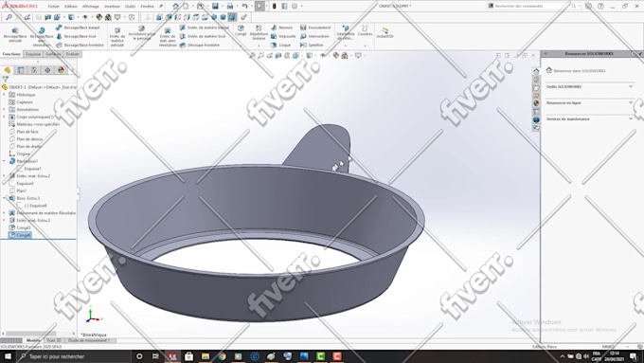
Task: Click the feature tree filter icon
Action: point(6,79)
